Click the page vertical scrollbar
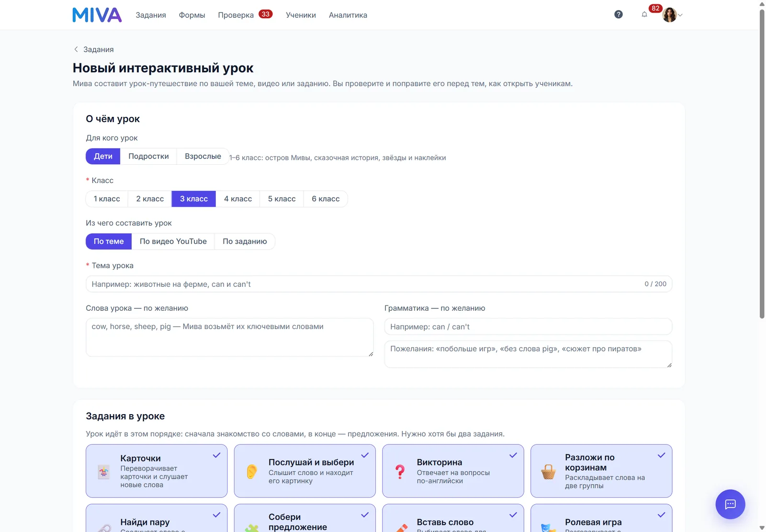Image resolution: width=766 pixels, height=532 pixels. pyautogui.click(x=762, y=163)
